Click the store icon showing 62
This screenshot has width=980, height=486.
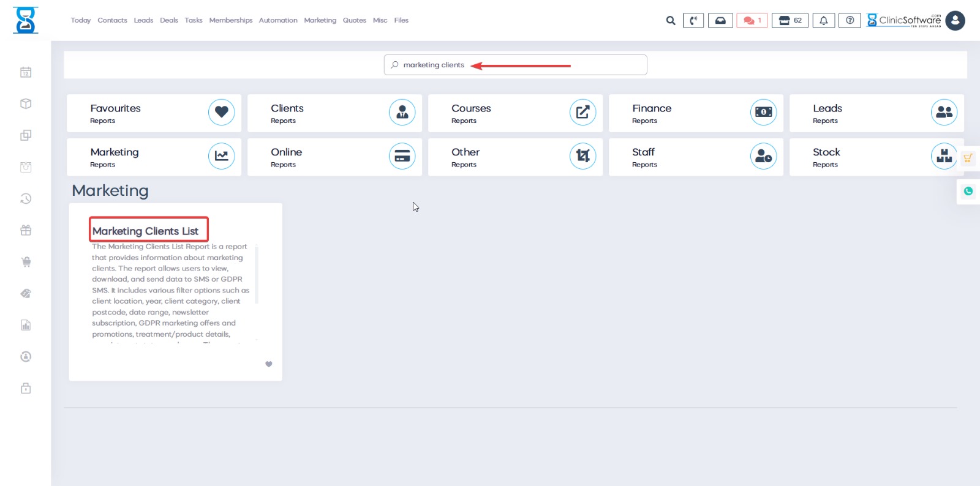[790, 21]
